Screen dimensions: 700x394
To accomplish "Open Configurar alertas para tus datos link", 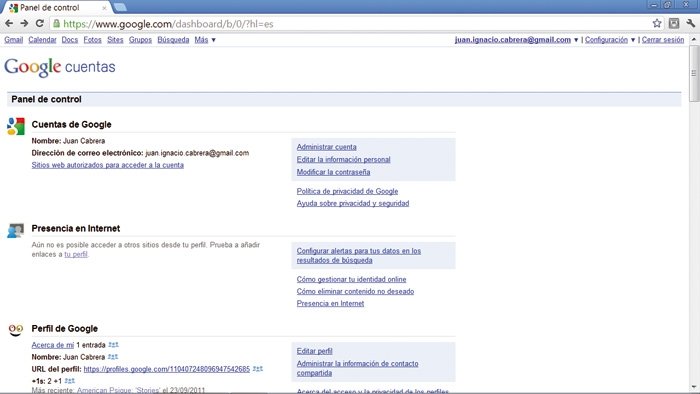I will point(359,255).
